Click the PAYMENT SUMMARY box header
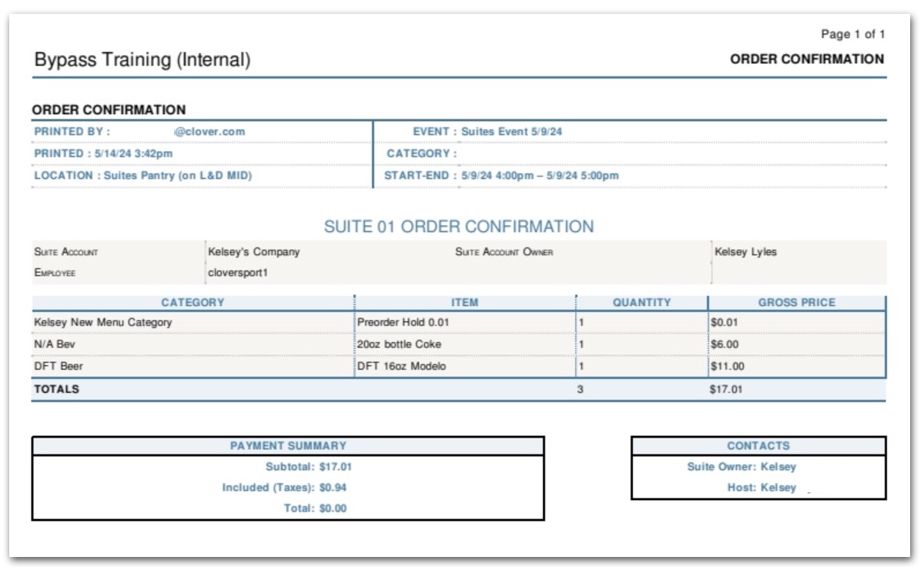Screen dimensions: 924x567 click(x=288, y=445)
